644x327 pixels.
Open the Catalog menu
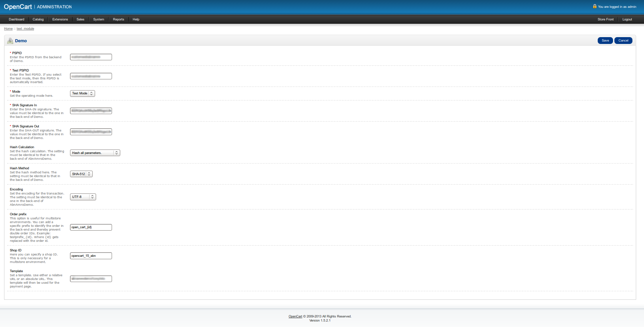pos(38,19)
